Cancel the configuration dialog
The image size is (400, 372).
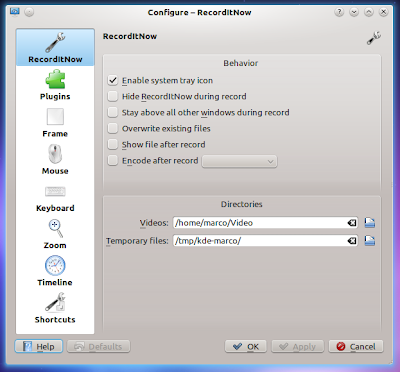356,346
